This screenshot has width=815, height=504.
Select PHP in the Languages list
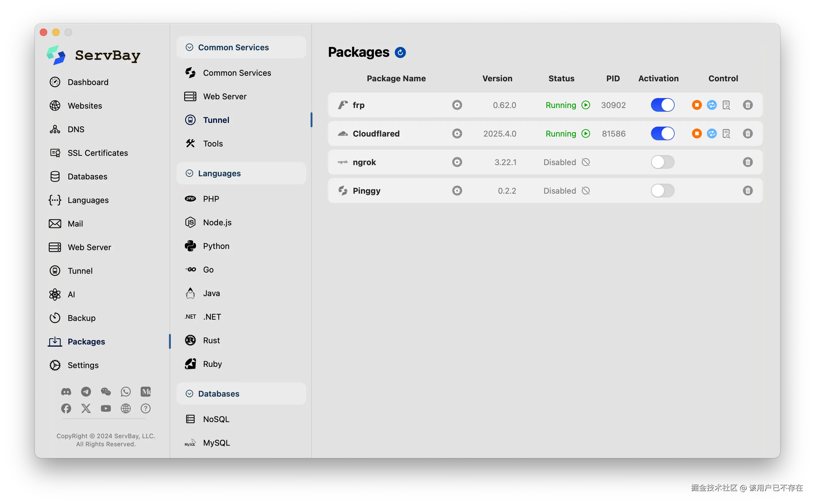pos(211,199)
